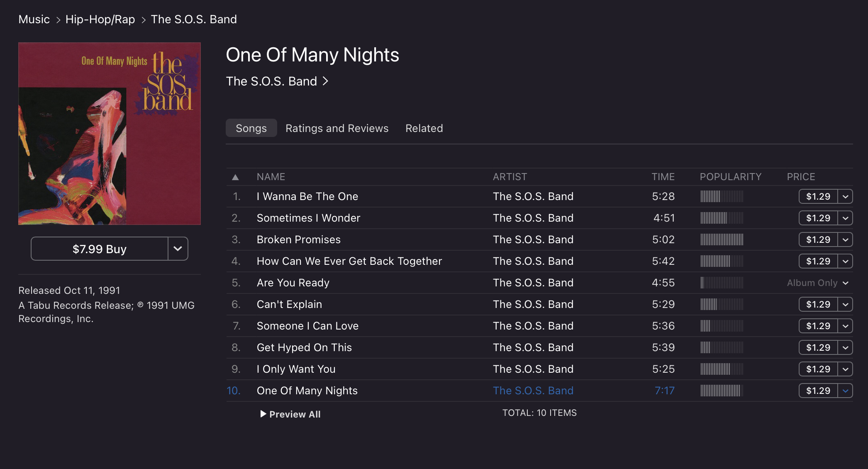Buy Broken Promises for $1.29

(x=818, y=239)
